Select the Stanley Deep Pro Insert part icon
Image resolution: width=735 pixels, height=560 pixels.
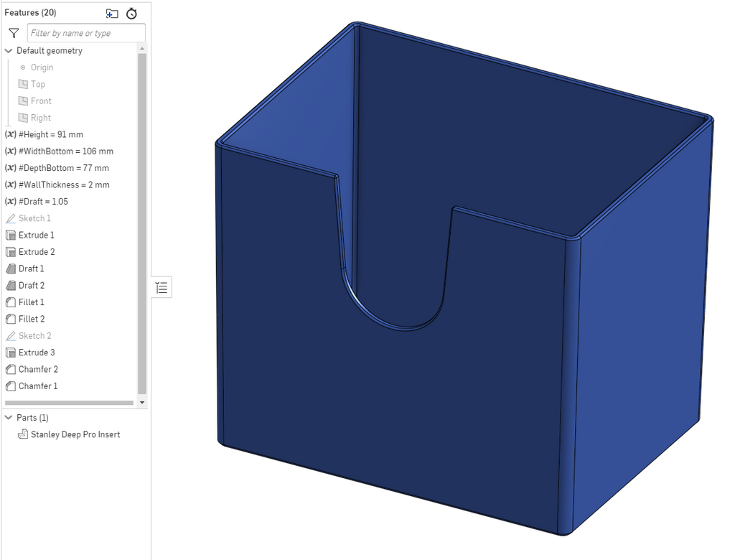coord(22,434)
